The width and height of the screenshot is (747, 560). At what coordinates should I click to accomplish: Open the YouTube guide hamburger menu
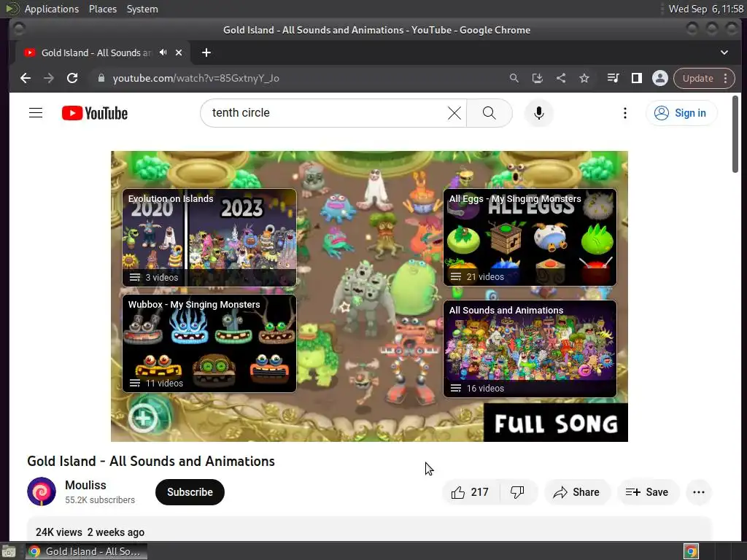(36, 113)
